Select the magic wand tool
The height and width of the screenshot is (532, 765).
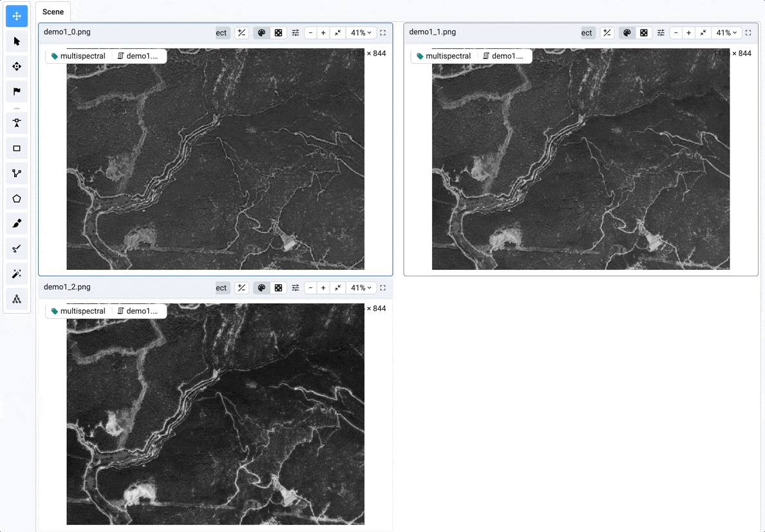coord(17,274)
